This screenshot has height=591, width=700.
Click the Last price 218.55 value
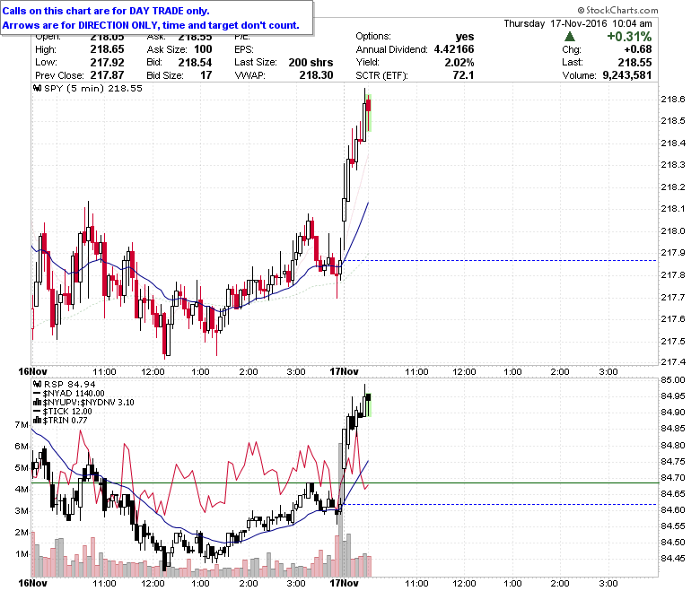point(634,63)
